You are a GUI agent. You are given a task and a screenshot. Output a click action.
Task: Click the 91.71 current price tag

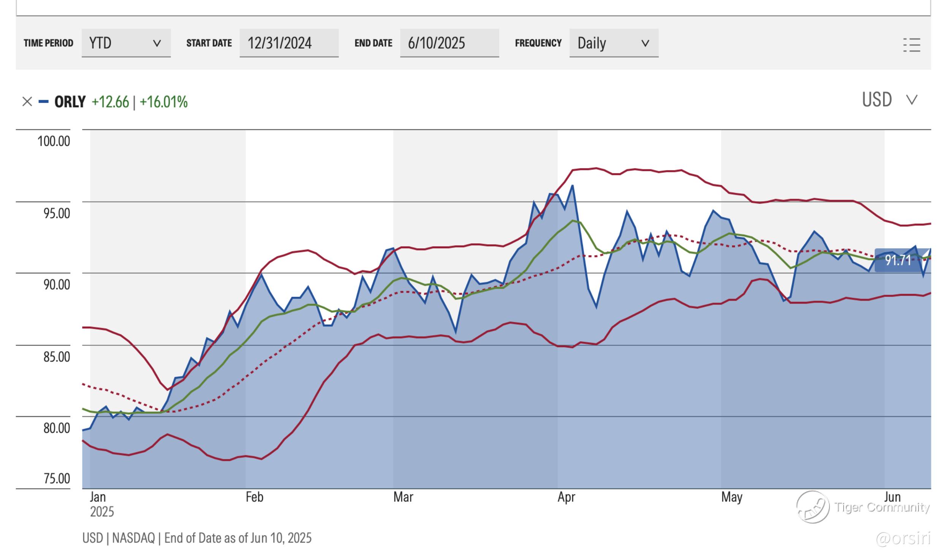899,260
